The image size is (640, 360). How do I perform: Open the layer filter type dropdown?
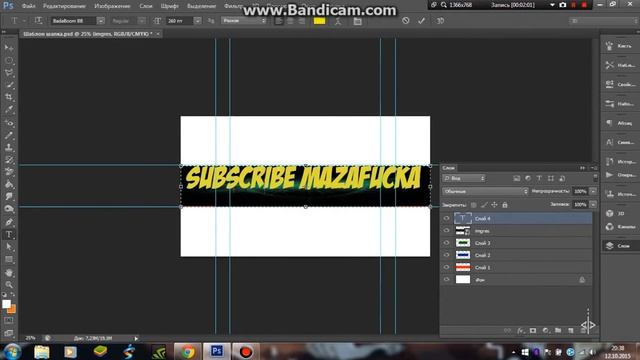(x=464, y=178)
